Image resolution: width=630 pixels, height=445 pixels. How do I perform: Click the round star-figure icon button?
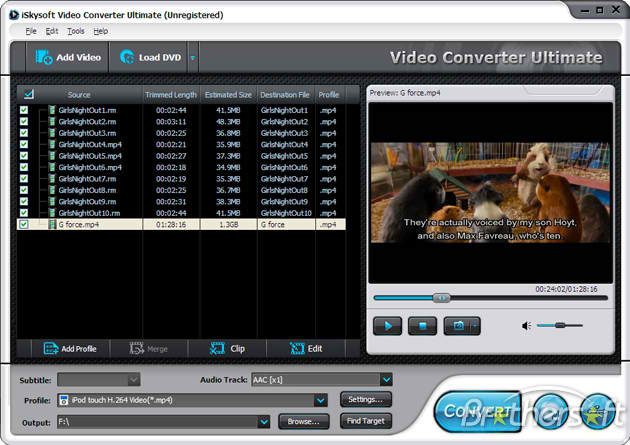coord(597,412)
